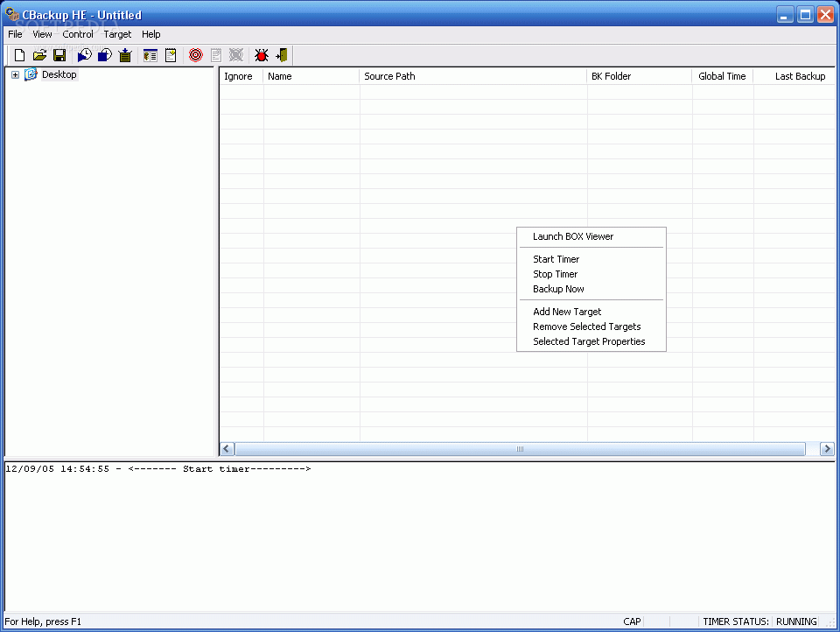Open the View menu
Screen dimensions: 840x632
(42, 34)
